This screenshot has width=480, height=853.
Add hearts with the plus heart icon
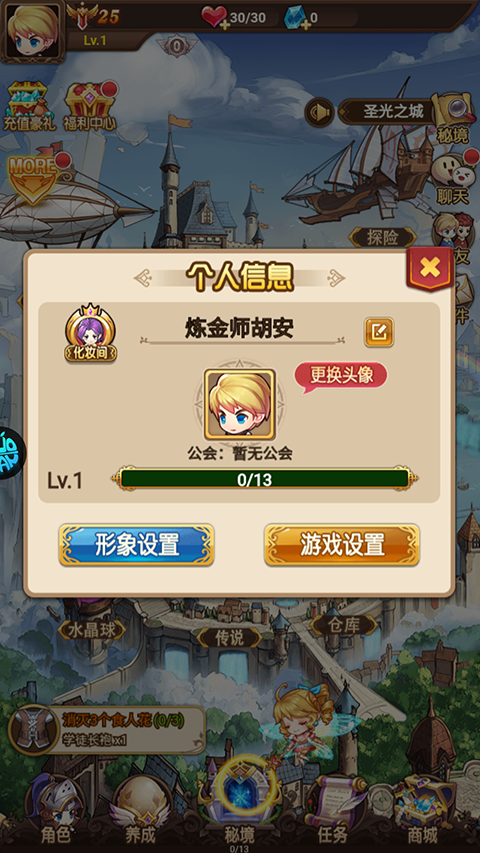(x=216, y=18)
